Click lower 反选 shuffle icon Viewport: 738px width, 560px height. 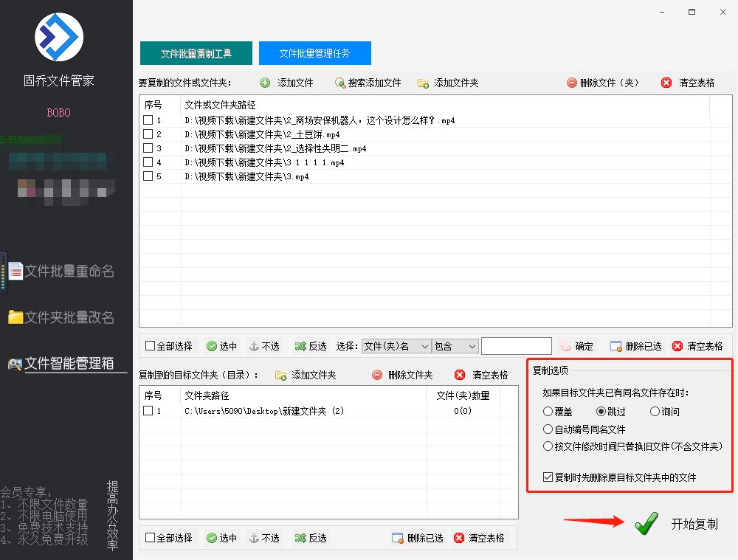(300, 538)
